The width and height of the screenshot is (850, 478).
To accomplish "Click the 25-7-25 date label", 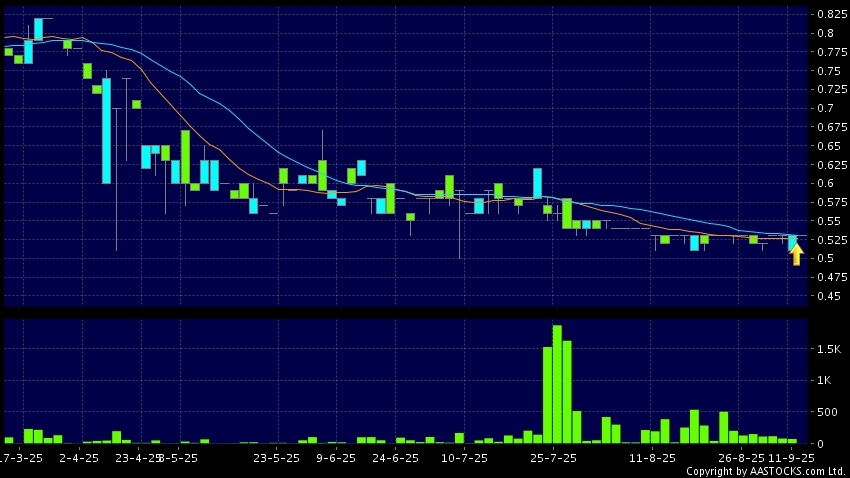I will coord(553,458).
